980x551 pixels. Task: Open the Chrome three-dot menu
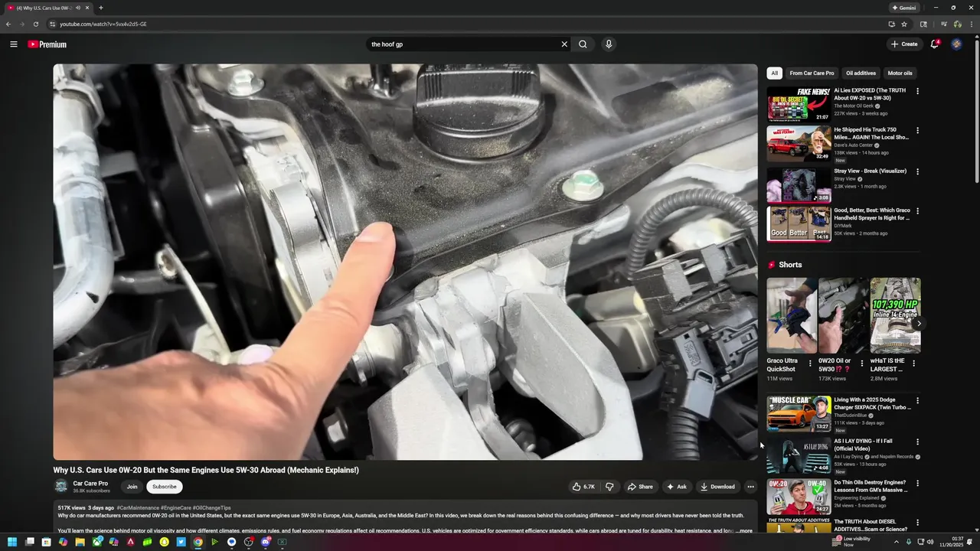coord(972,24)
